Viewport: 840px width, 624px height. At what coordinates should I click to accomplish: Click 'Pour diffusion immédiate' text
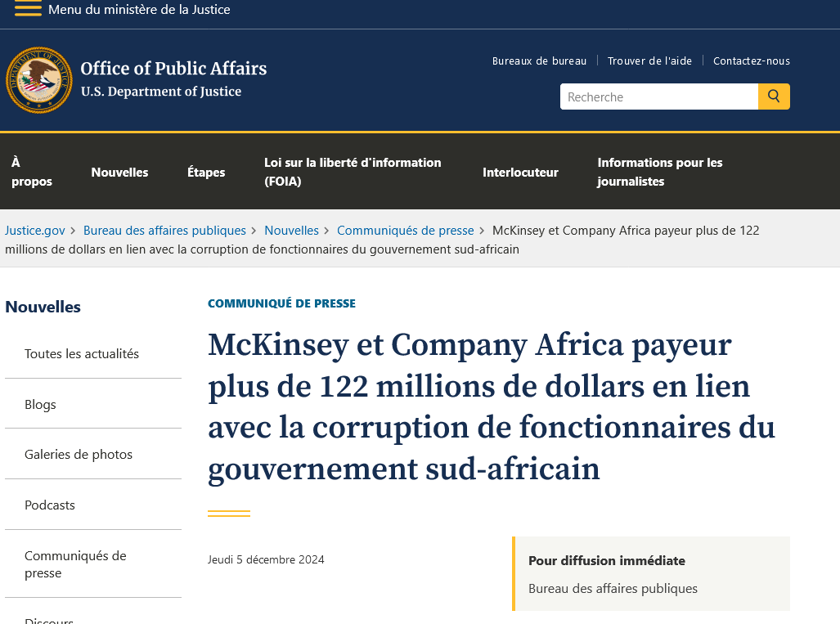pyautogui.click(x=606, y=560)
